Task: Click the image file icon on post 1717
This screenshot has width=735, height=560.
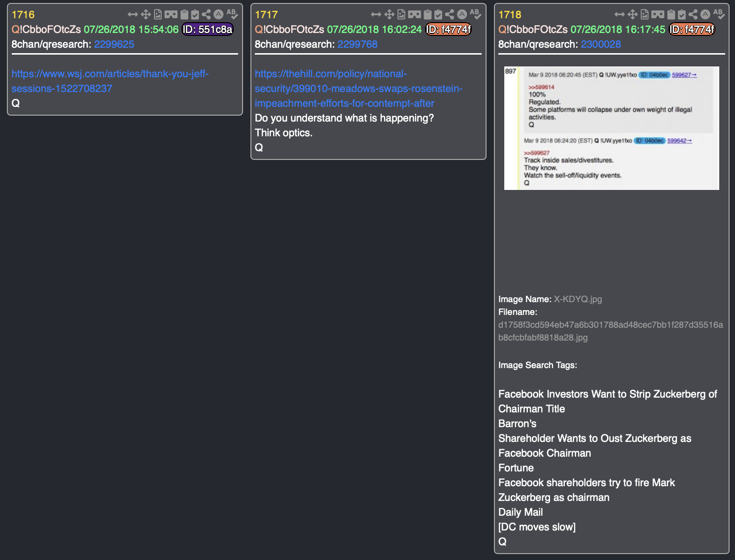Action: coord(401,15)
